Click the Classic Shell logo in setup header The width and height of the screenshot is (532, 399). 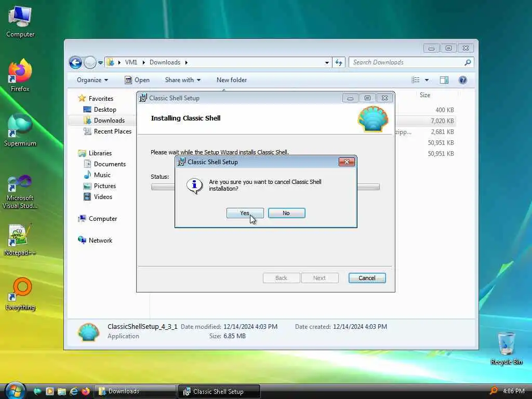(x=373, y=119)
